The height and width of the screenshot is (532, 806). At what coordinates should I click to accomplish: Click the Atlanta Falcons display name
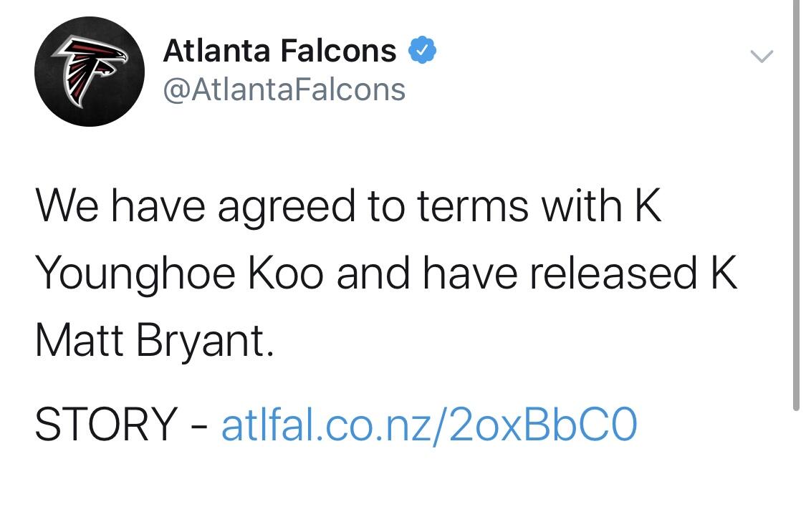coord(279,51)
